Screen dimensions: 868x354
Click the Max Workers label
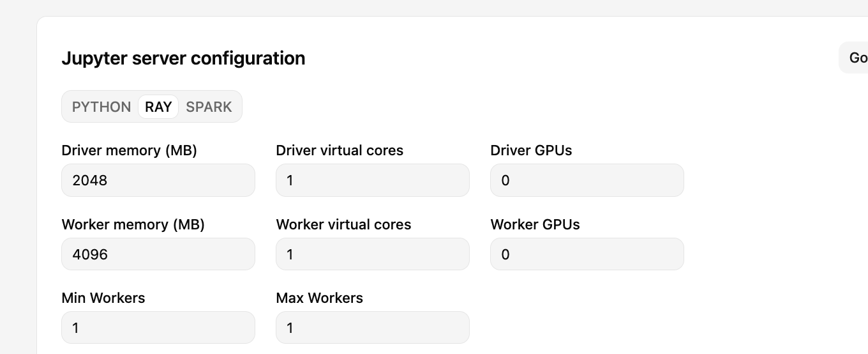320,298
